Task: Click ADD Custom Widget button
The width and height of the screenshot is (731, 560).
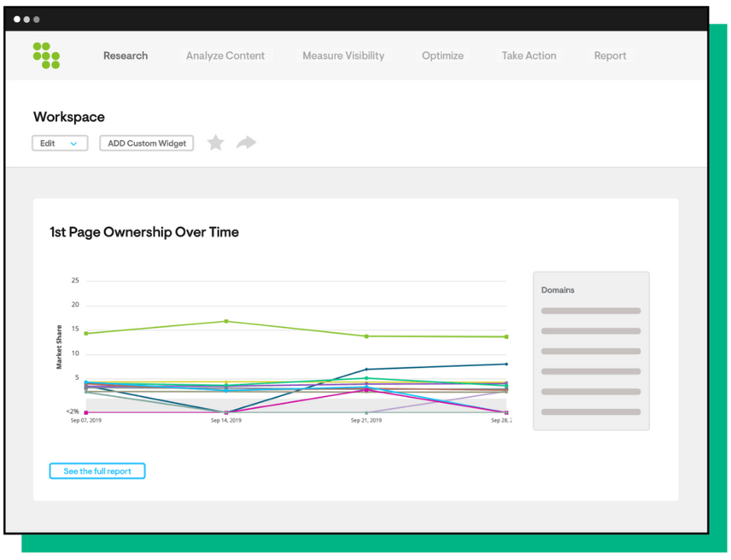Action: (146, 143)
